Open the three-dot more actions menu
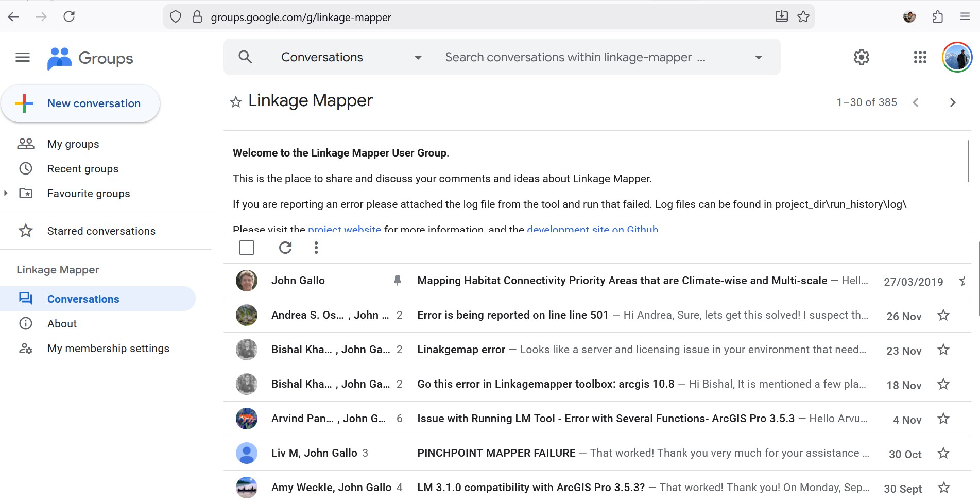This screenshot has height=504, width=980. pyautogui.click(x=316, y=248)
